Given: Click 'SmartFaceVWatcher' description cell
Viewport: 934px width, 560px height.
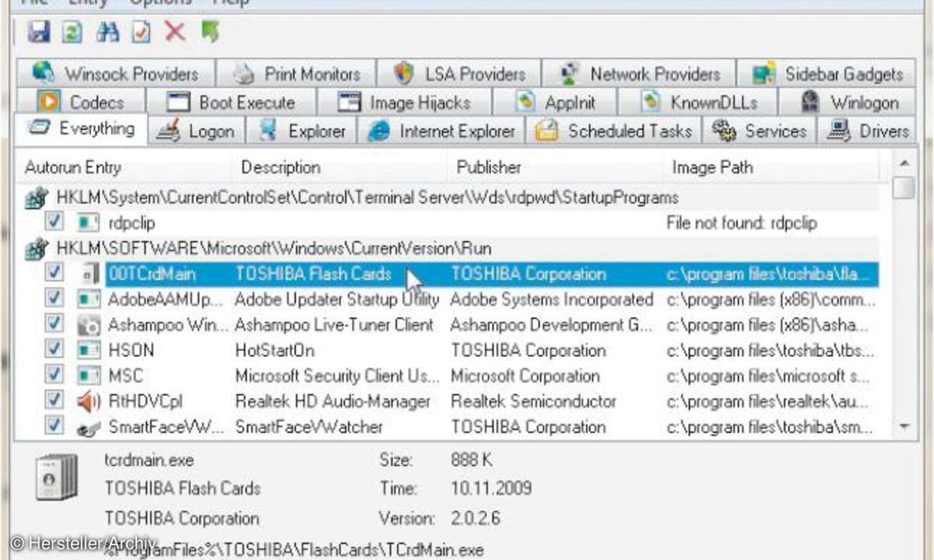Looking at the screenshot, I should coord(309,427).
